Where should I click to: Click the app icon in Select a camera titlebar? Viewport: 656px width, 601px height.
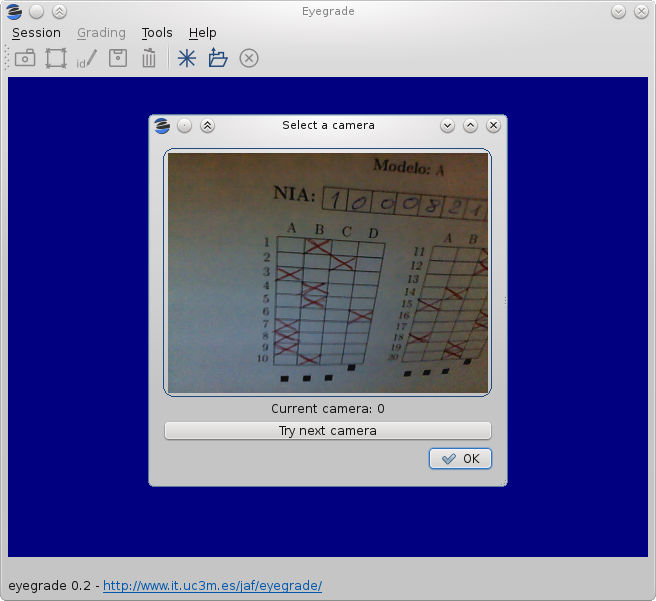click(162, 125)
